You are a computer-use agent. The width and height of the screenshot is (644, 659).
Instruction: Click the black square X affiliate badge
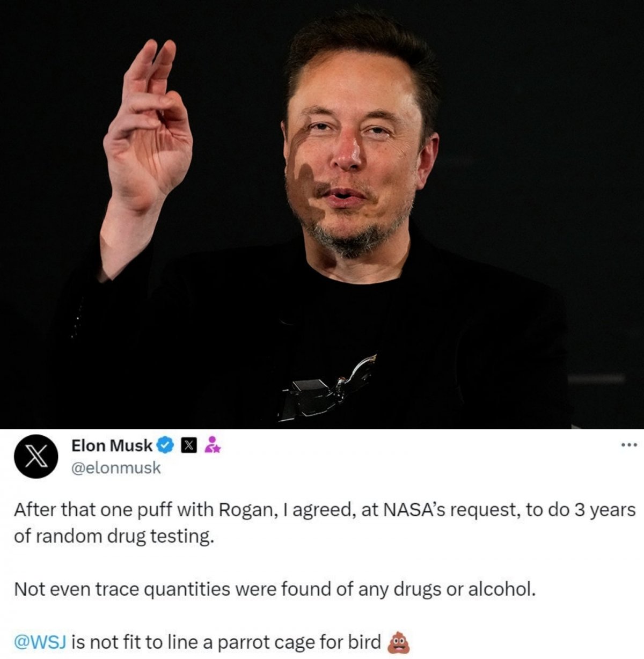189,445
